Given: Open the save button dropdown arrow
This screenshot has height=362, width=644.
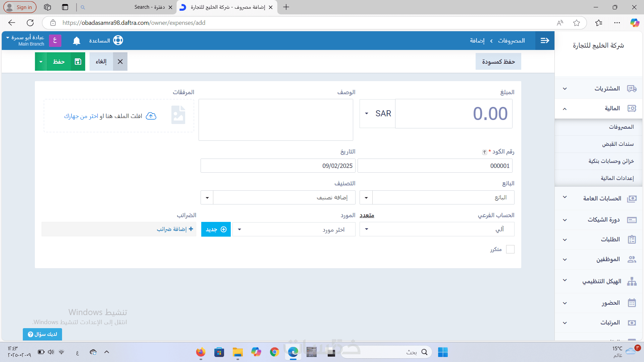Looking at the screenshot, I should click(41, 61).
